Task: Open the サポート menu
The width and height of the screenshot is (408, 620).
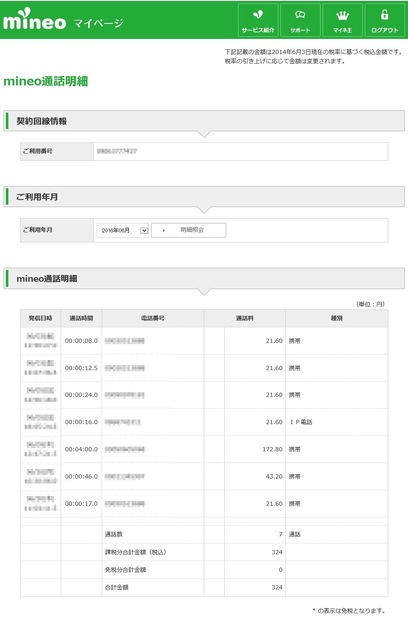Action: [300, 20]
